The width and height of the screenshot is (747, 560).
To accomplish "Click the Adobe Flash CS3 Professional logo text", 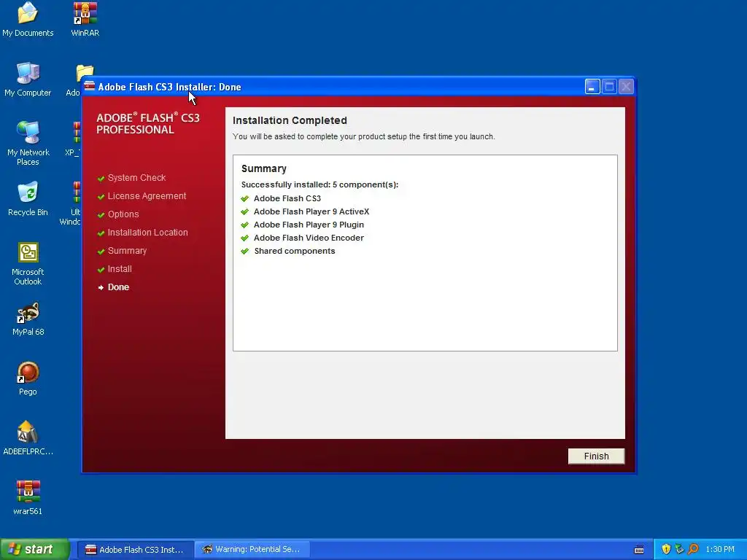I will [x=147, y=123].
